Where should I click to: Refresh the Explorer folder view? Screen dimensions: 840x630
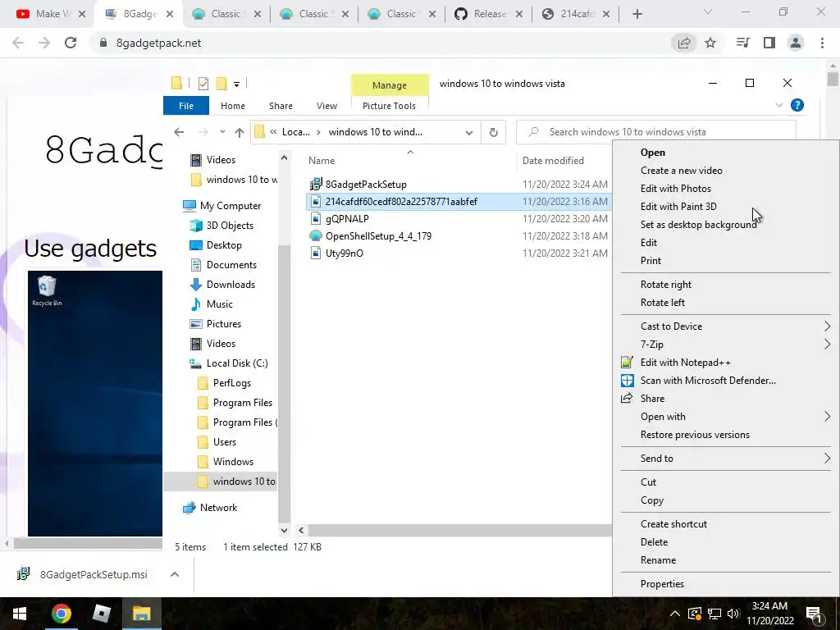493,132
